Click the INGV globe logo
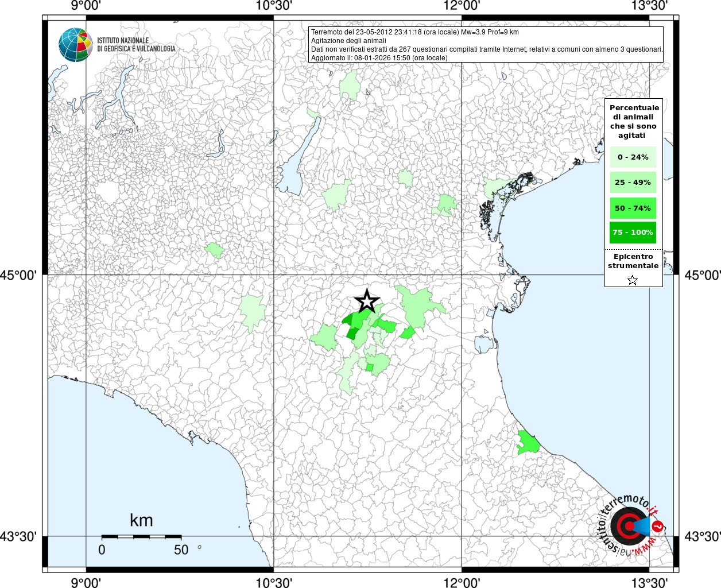The image size is (721, 588). click(75, 45)
